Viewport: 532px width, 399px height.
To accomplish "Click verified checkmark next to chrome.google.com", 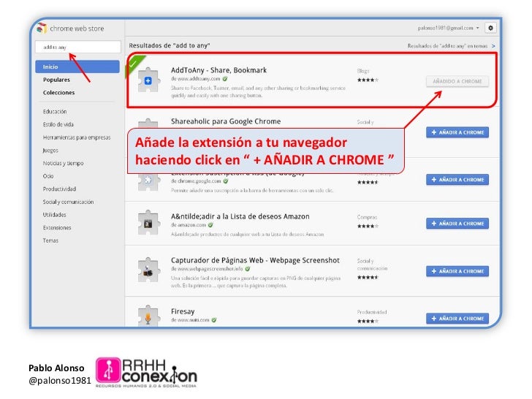I will coord(226,180).
